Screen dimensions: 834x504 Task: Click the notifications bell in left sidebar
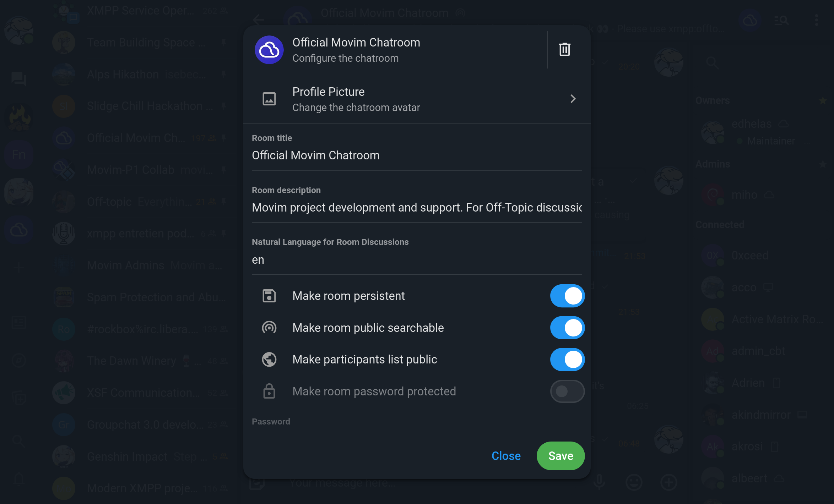point(18,479)
